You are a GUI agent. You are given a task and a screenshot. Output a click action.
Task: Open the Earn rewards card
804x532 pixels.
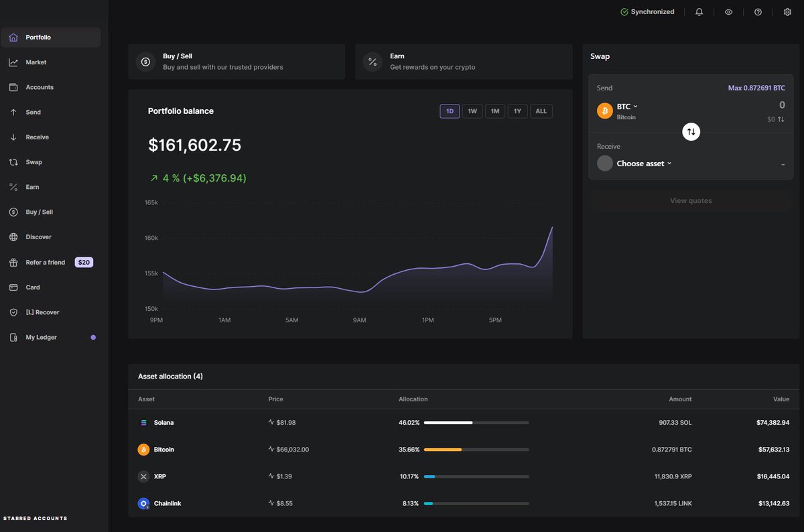tap(464, 62)
